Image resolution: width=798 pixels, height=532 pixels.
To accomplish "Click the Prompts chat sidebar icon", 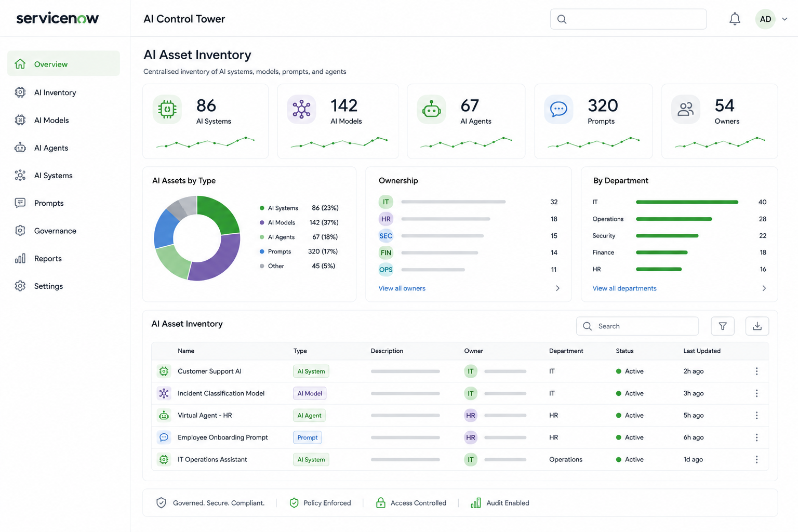I will (20, 203).
